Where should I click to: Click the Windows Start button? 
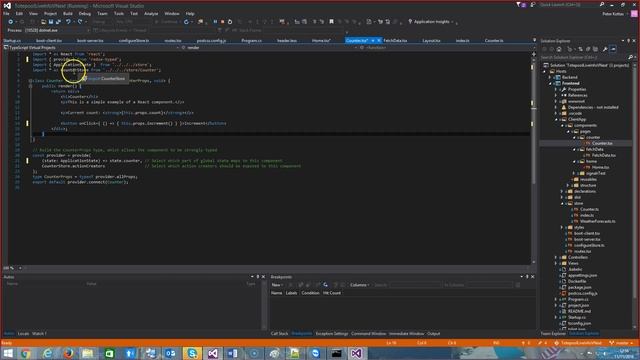[x=8, y=353]
